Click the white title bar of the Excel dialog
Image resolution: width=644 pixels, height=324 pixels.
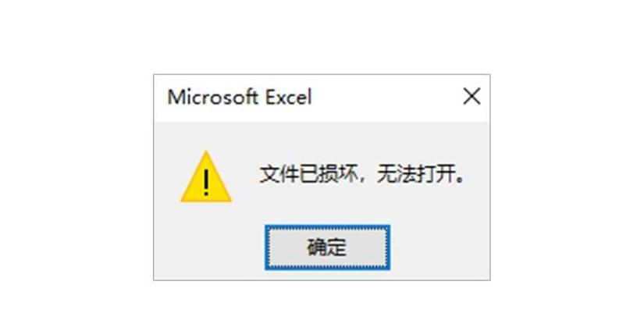[386, 98]
